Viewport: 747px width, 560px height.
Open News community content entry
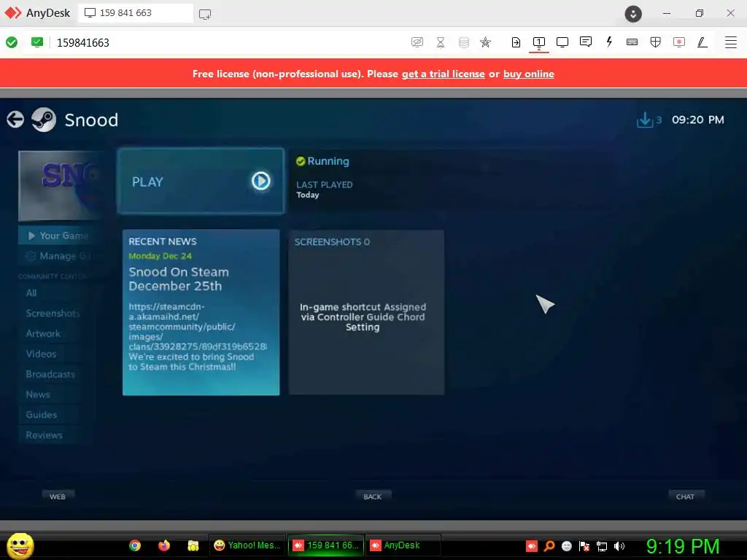(x=38, y=394)
